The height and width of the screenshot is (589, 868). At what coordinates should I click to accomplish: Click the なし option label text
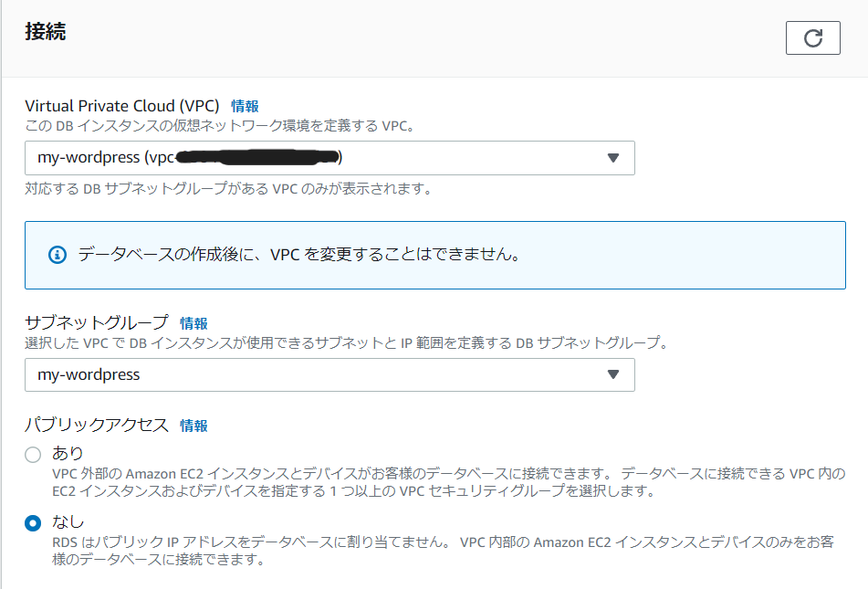pyautogui.click(x=68, y=522)
